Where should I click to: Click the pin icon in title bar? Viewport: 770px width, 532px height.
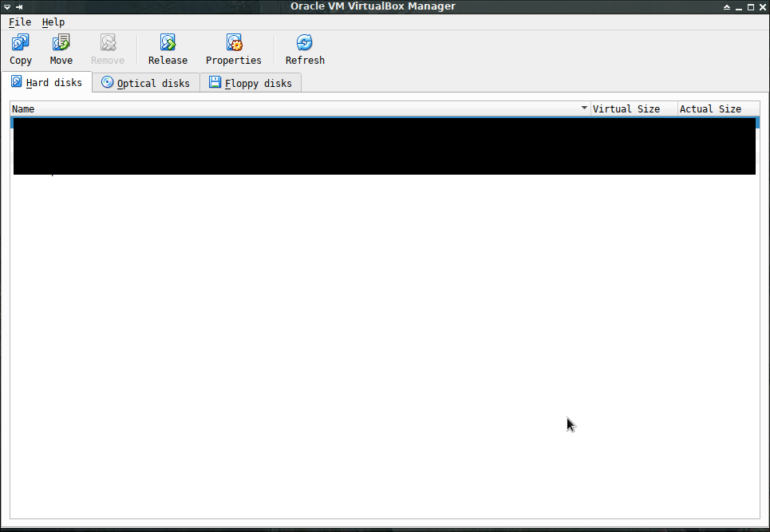coord(19,7)
